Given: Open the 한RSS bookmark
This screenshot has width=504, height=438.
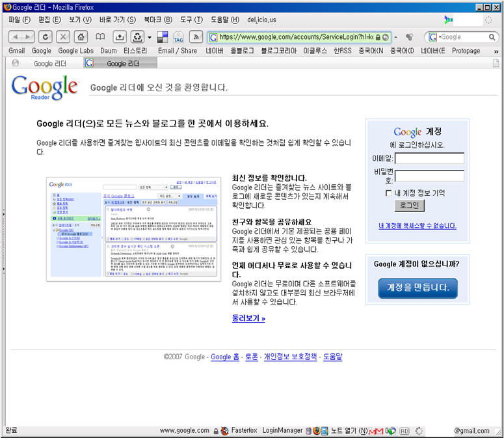Looking at the screenshot, I should click(x=342, y=51).
